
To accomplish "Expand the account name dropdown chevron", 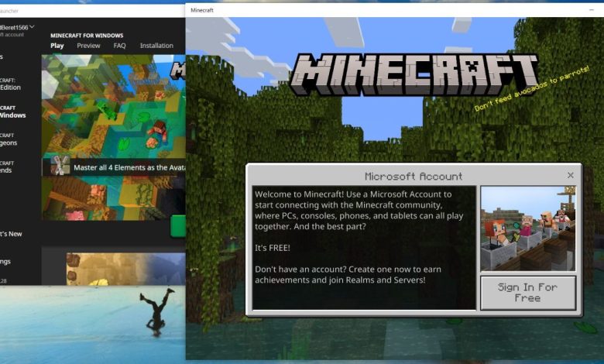I will 32,27.
